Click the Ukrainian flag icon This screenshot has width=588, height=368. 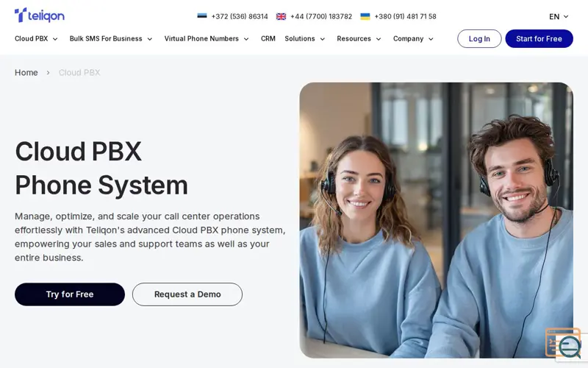(365, 16)
